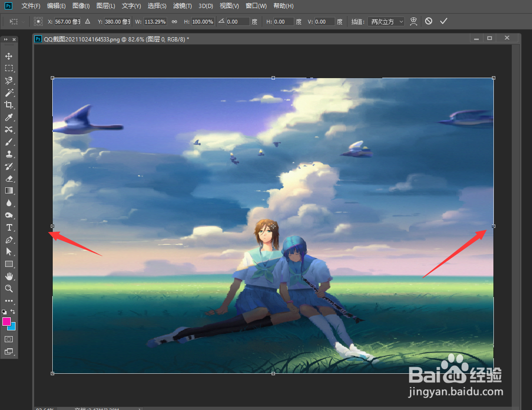This screenshot has width=532, height=410.
Task: Select the Path Selection arrow tool
Action: coord(9,252)
